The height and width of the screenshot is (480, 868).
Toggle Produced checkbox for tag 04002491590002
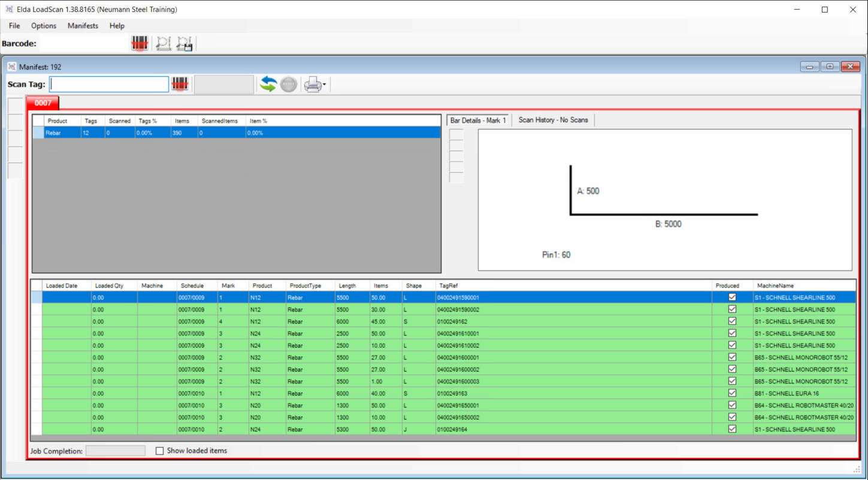coord(732,309)
